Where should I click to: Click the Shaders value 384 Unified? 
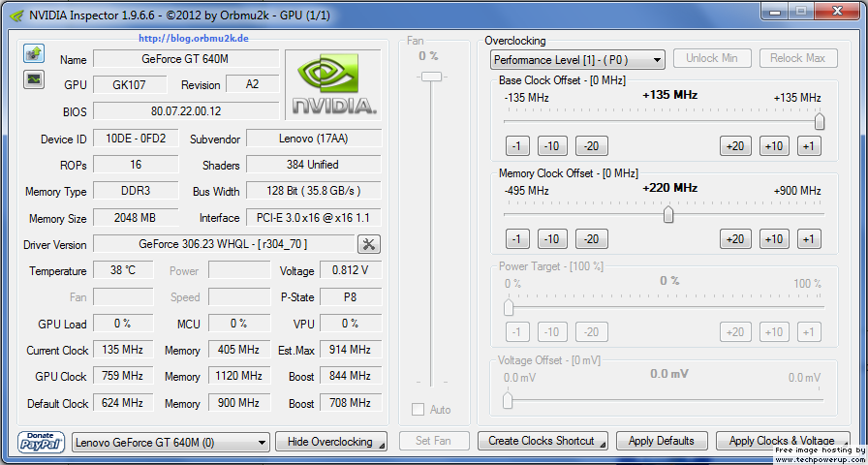tap(314, 165)
